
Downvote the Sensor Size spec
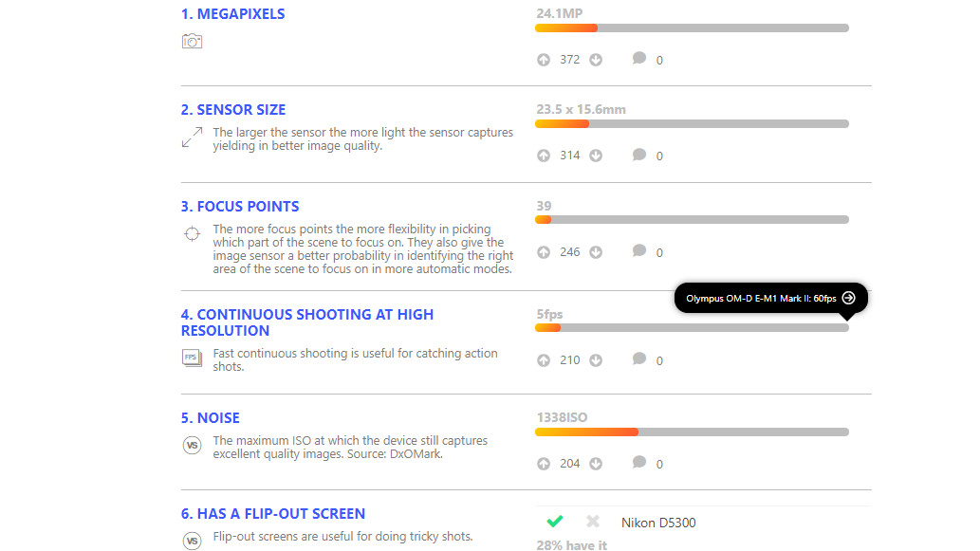(596, 156)
